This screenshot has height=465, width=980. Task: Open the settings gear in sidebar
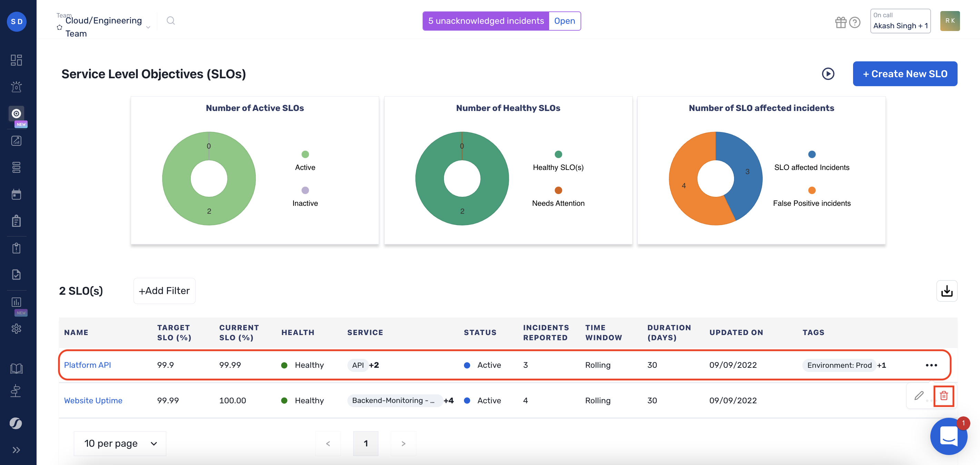[x=16, y=328]
